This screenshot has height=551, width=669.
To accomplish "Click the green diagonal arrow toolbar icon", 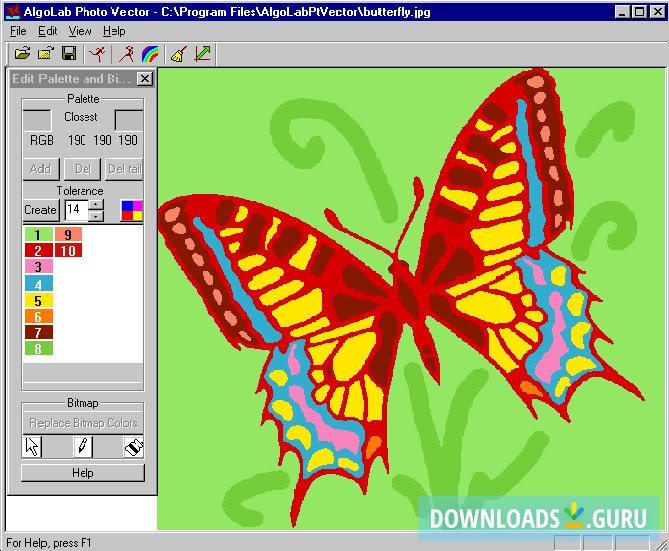I will (x=202, y=54).
